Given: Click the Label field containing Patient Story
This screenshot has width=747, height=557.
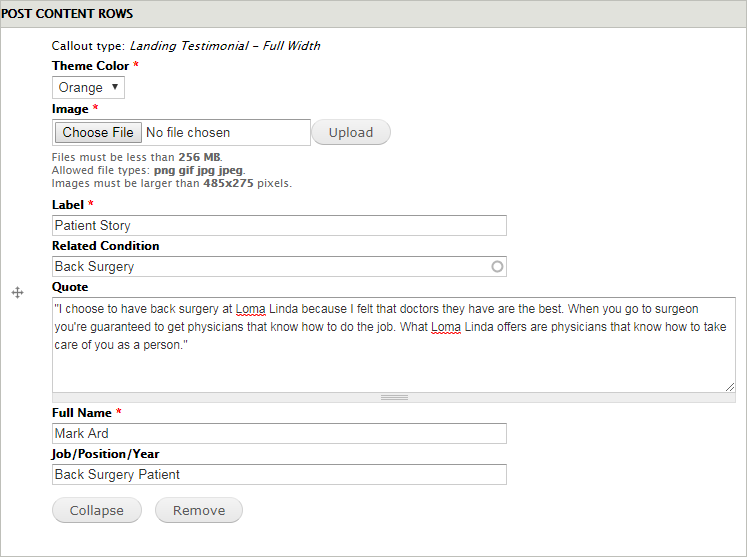Looking at the screenshot, I should point(279,225).
